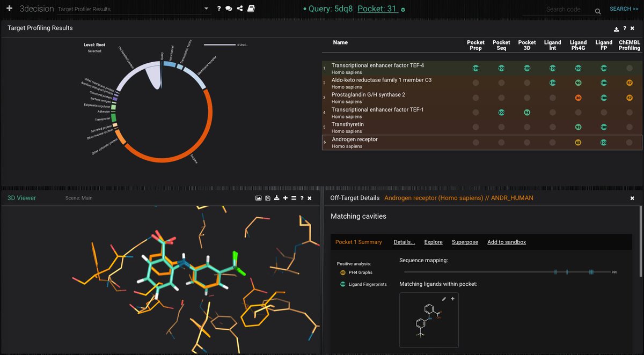Image resolution: width=644 pixels, height=355 pixels.
Task: Select Aldo-keto reductase family 1 member C3
Action: tap(482, 83)
